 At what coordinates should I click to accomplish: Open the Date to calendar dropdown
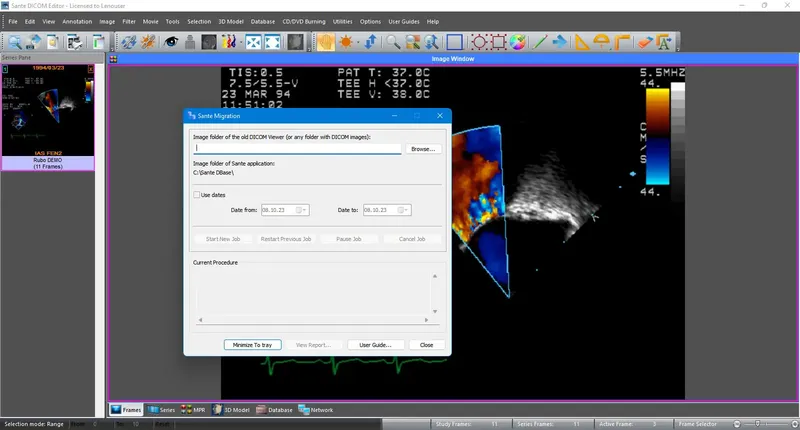(403, 210)
